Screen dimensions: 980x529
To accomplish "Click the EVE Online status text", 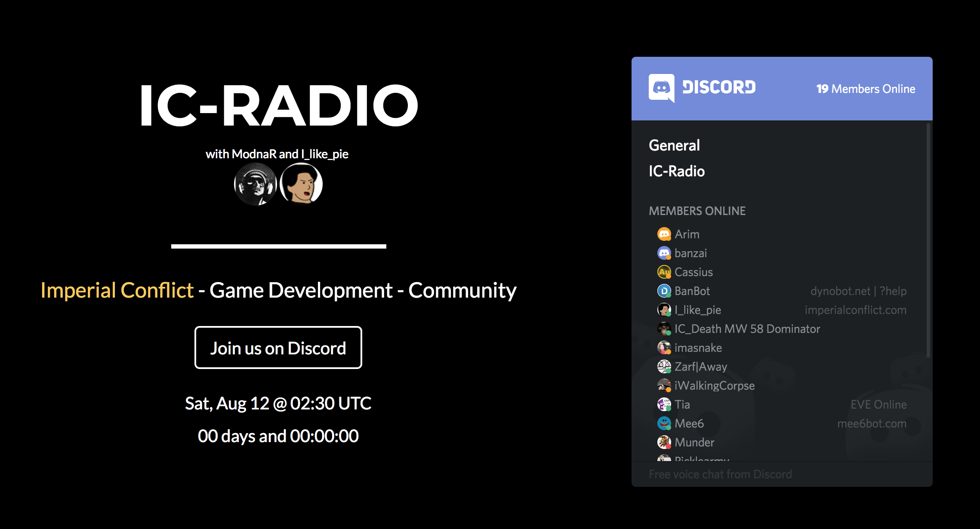I will pos(879,404).
